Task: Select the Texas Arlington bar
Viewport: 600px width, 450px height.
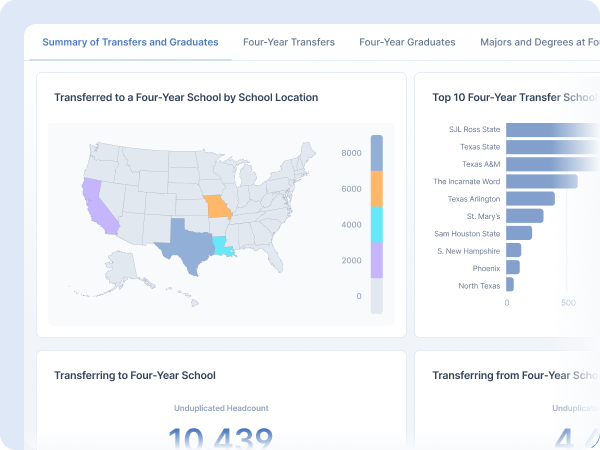Action: pyautogui.click(x=530, y=199)
